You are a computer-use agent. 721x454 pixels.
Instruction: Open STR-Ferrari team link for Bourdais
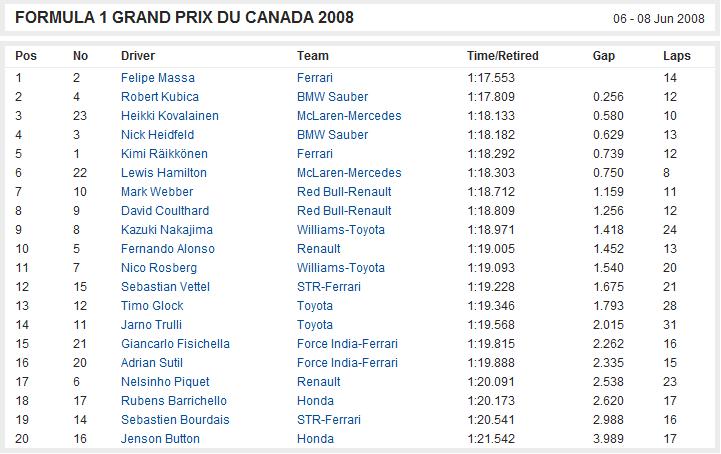(x=329, y=420)
